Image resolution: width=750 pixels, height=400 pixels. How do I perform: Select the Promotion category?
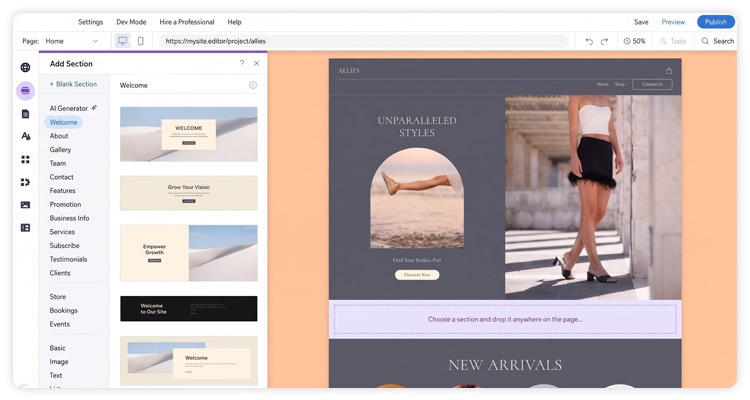[x=65, y=204]
